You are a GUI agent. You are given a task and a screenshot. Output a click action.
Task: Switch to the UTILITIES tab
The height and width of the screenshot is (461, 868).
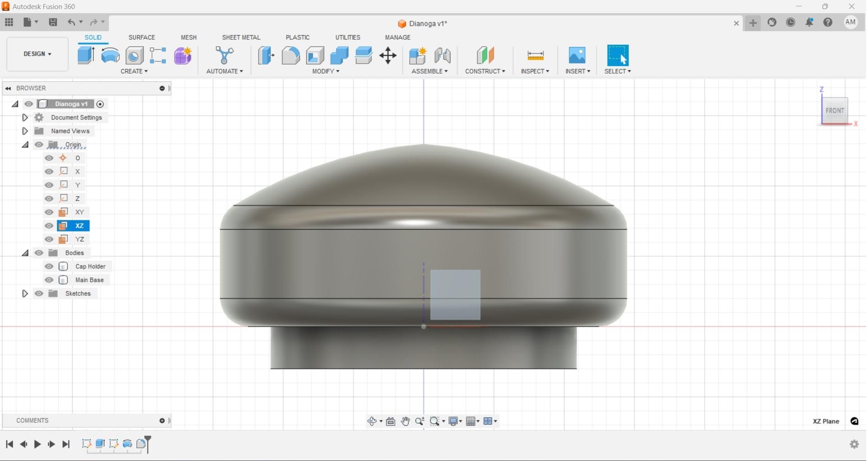pyautogui.click(x=348, y=37)
